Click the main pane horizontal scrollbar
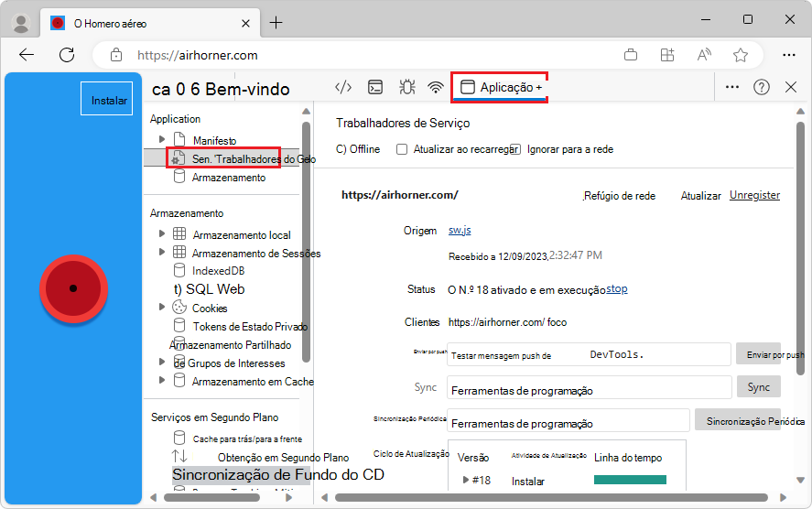The height and width of the screenshot is (509, 812). [x=551, y=498]
